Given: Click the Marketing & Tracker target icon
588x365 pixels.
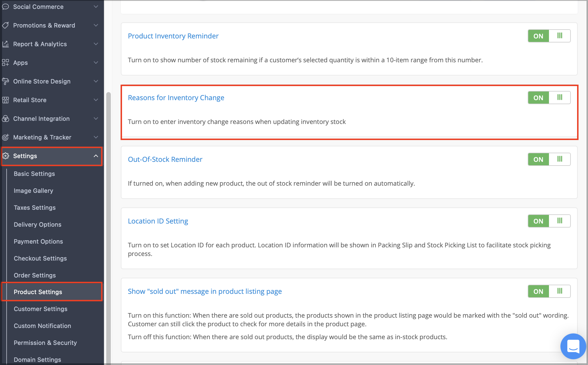Looking at the screenshot, I should tap(5, 137).
